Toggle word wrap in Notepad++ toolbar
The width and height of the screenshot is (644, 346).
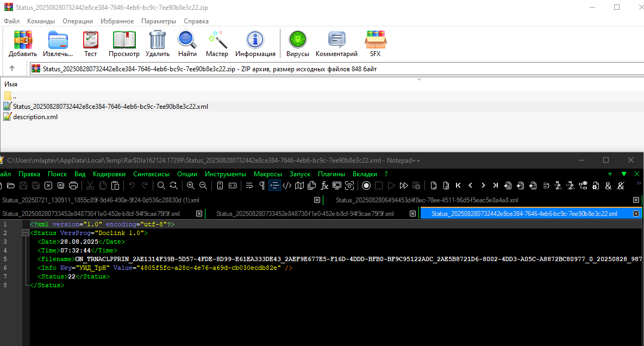tap(249, 186)
